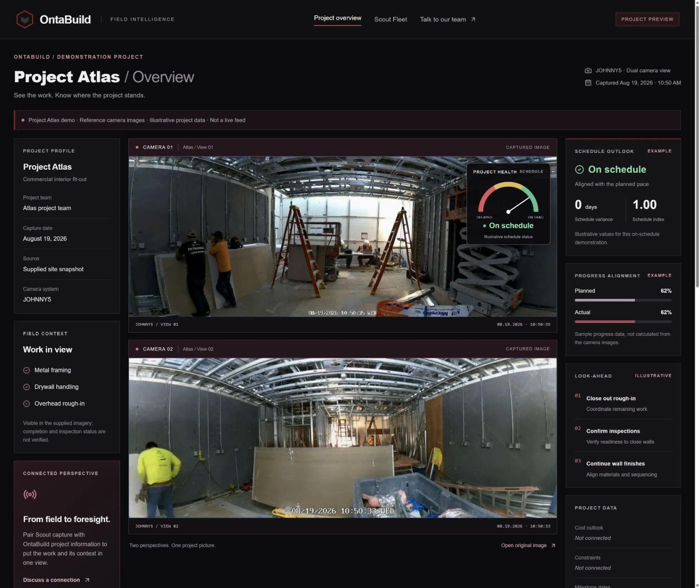700x588 pixels.
Task: Click the PROJECT PREVIEW button
Action: (647, 20)
